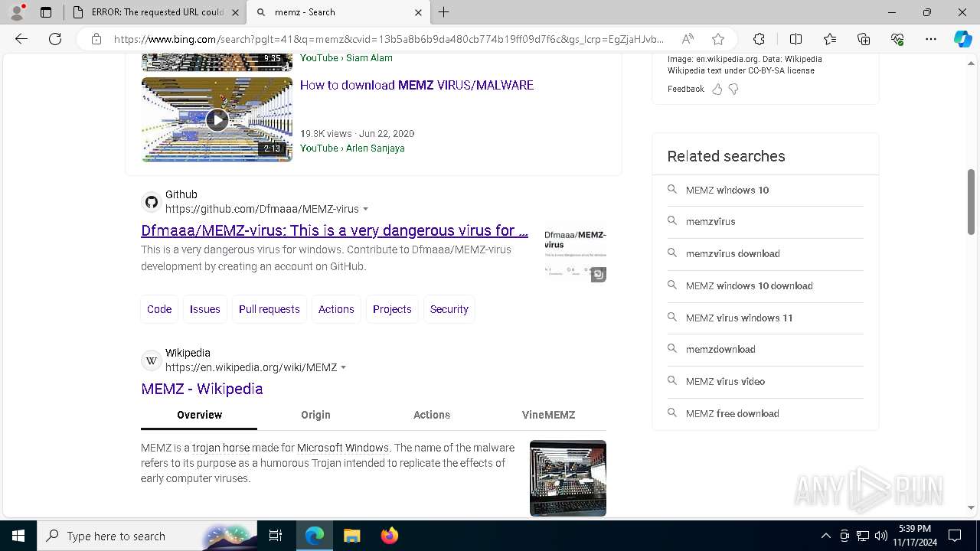Image resolution: width=980 pixels, height=551 pixels.
Task: Open the Collections icon
Action: click(864, 39)
